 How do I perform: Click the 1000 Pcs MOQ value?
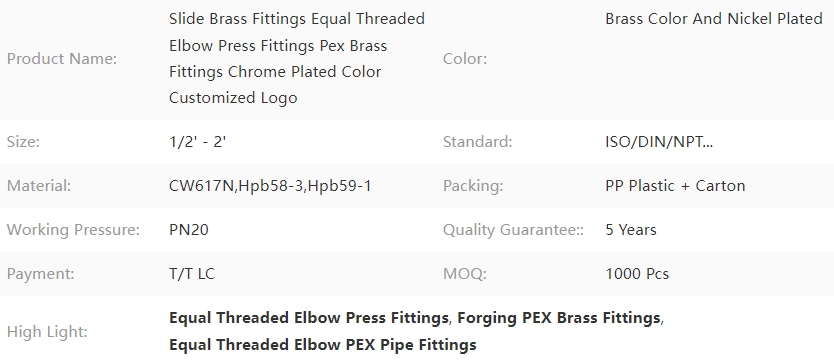637,274
